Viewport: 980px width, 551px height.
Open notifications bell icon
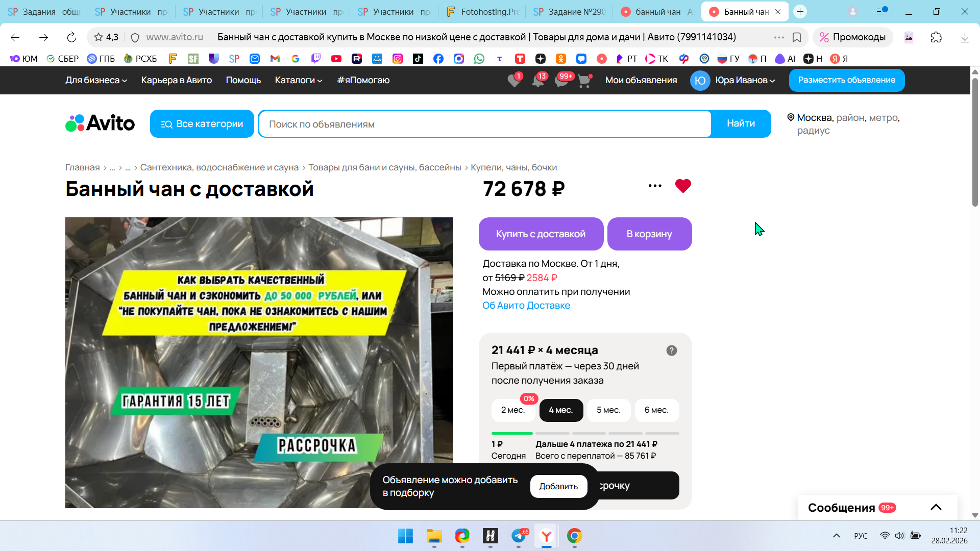538,81
